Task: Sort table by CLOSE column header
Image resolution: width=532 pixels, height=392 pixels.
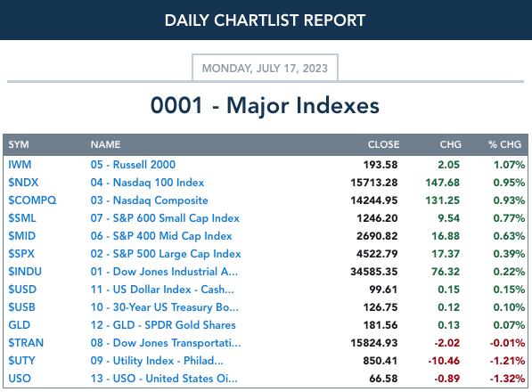Action: click(x=383, y=144)
